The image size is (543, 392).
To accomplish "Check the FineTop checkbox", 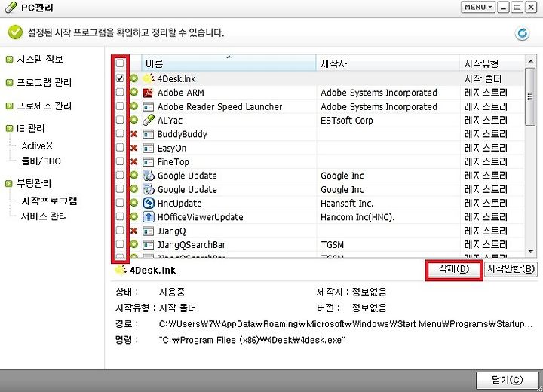I will coord(120,161).
